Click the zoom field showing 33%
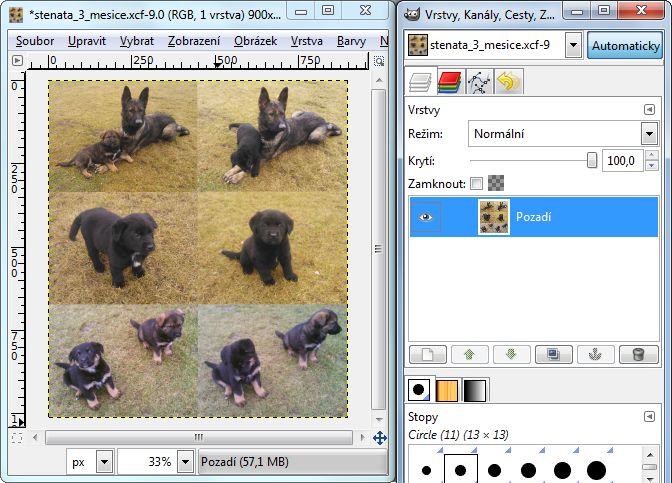The width and height of the screenshot is (672, 483). [147, 462]
